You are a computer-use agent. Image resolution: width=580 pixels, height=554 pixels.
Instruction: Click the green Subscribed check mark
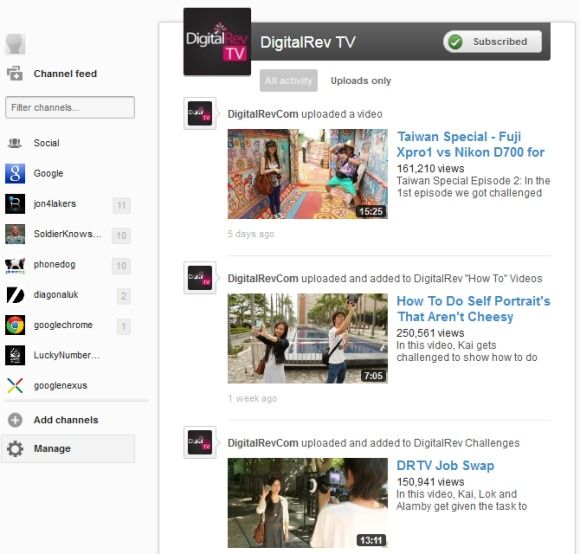(455, 42)
